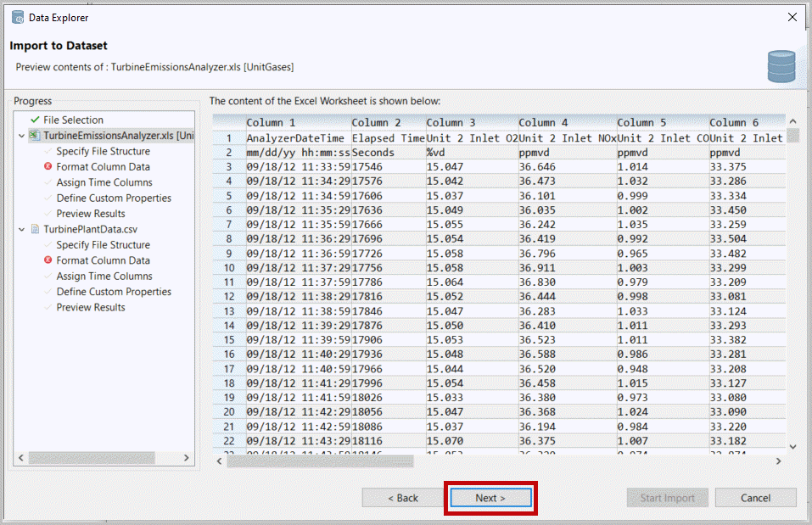Image resolution: width=812 pixels, height=525 pixels.
Task: Select Define Custom Properties under TurbineEmissionsAnalyzer.xls
Action: tap(114, 198)
